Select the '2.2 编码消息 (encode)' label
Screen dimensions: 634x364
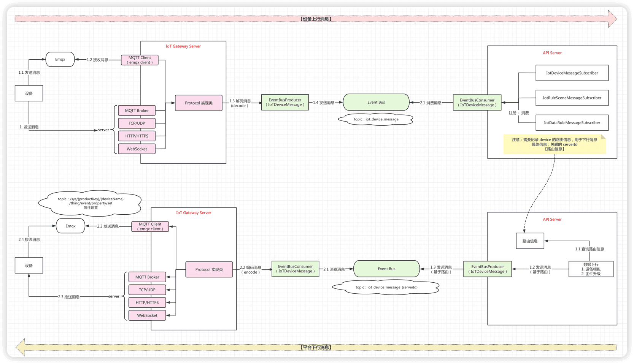[x=250, y=270]
